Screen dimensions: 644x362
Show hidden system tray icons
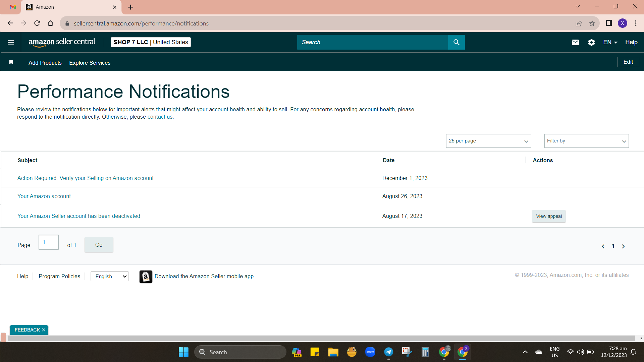coord(525,352)
